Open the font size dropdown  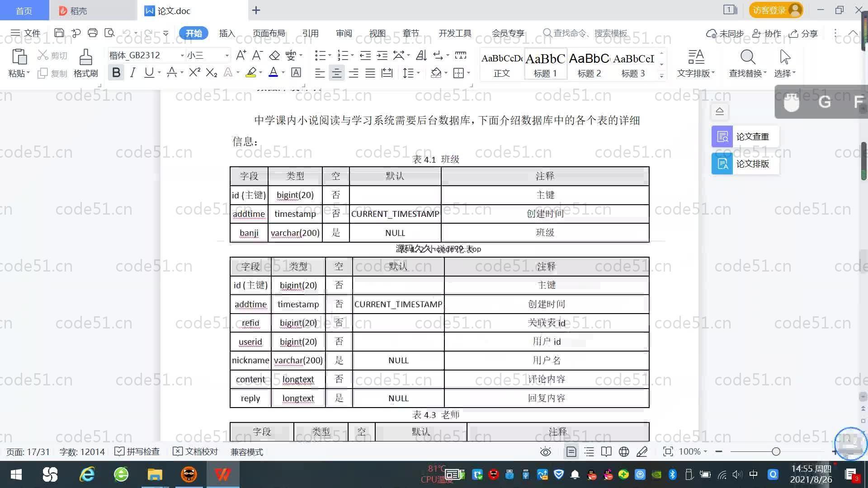227,56
